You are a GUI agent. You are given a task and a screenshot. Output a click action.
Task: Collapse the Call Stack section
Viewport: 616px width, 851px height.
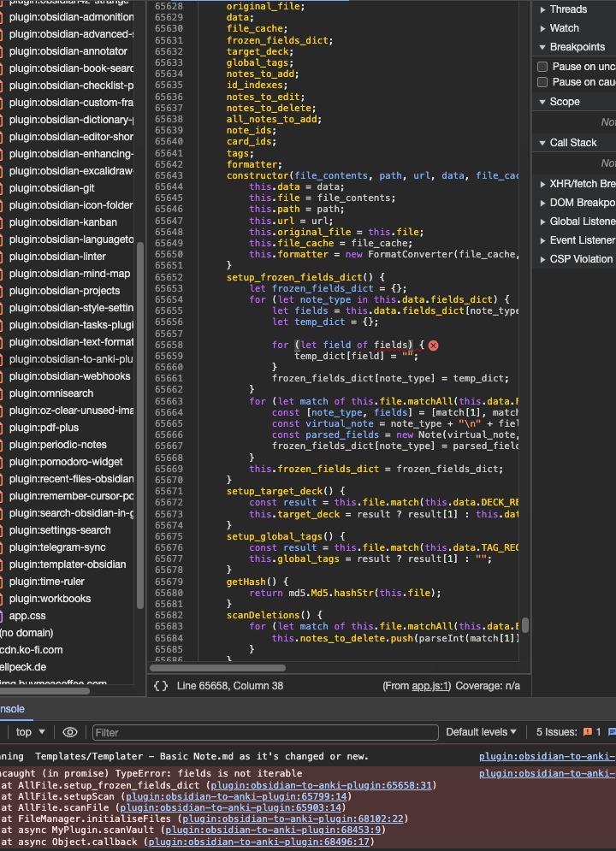click(572, 143)
